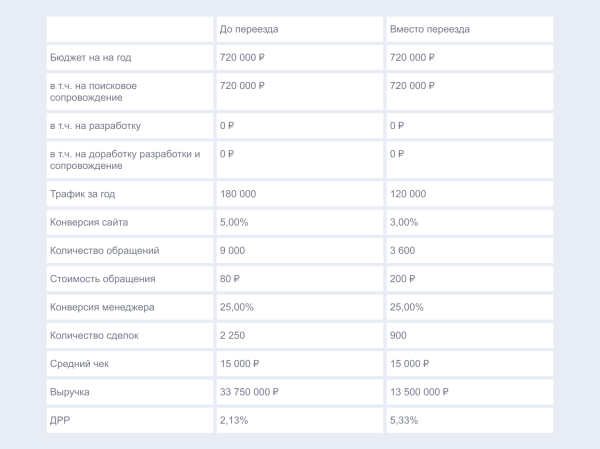Click the 9 000 requests count cell
600x449 pixels.
(232, 250)
